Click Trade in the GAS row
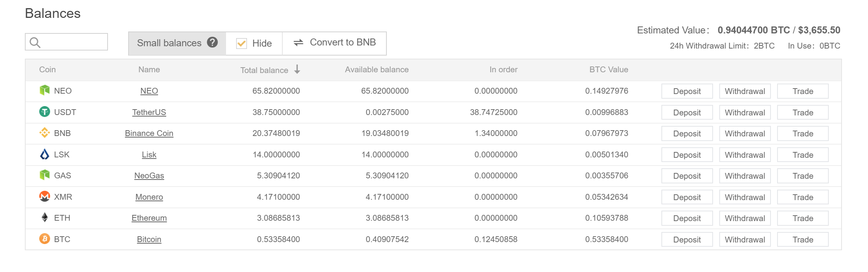The image size is (868, 272). point(803,176)
